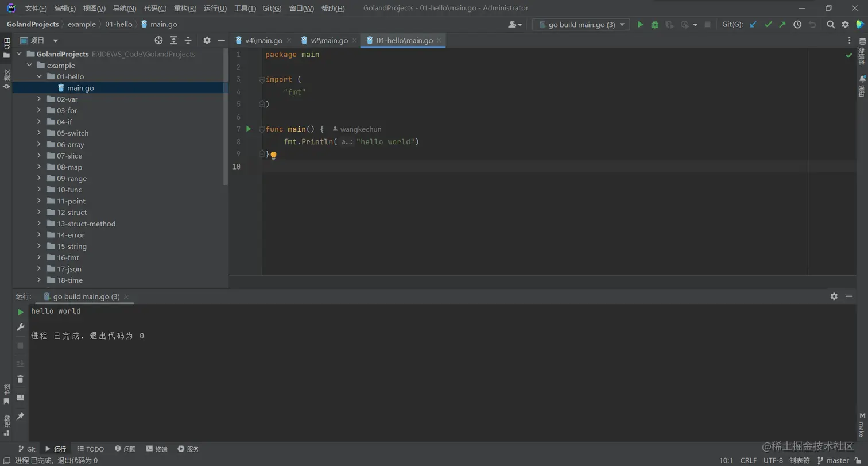Viewport: 868px width, 466px height.
Task: Collapse the 01-hello folder
Action: (40, 76)
